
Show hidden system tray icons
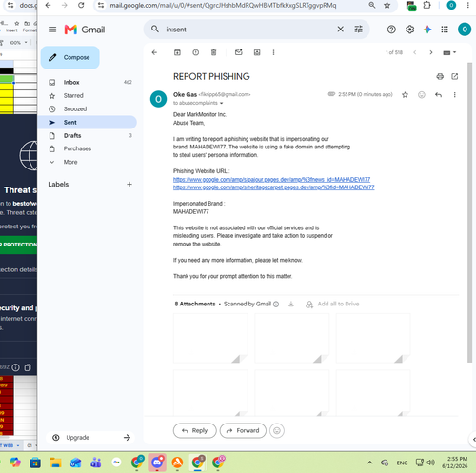pos(369,463)
